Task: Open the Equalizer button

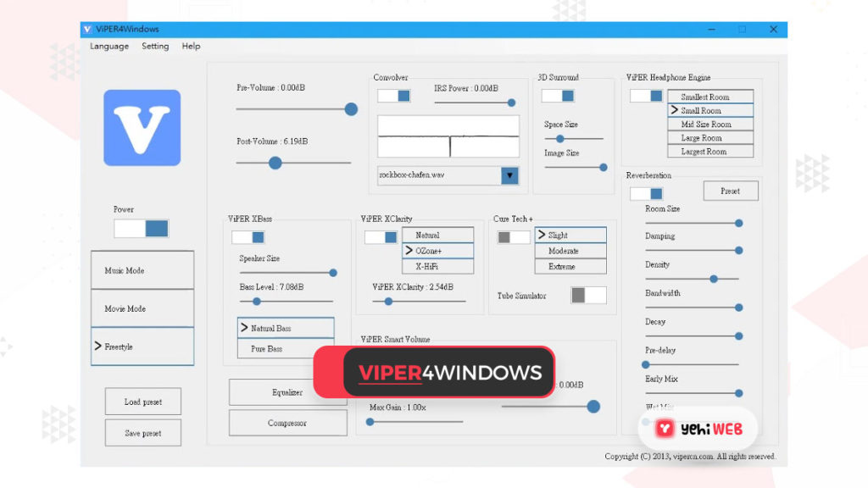Action: point(287,392)
